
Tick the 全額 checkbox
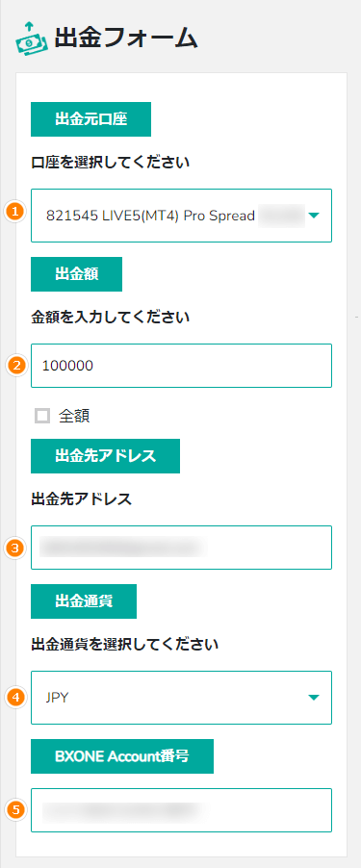(42, 416)
